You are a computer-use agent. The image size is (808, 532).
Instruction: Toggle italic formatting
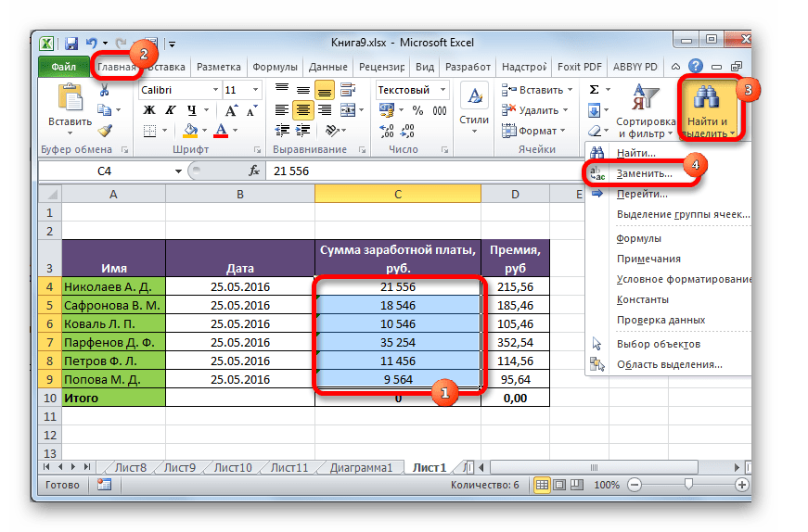(167, 110)
